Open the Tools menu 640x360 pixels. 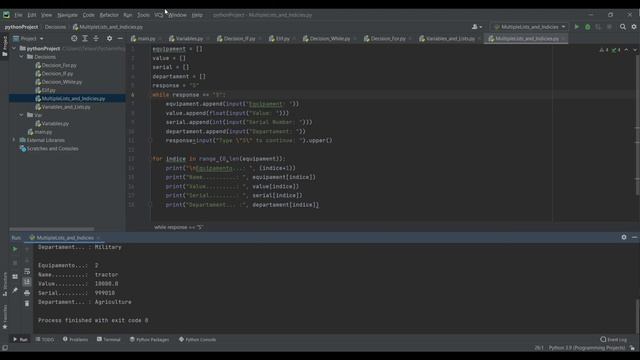click(143, 15)
